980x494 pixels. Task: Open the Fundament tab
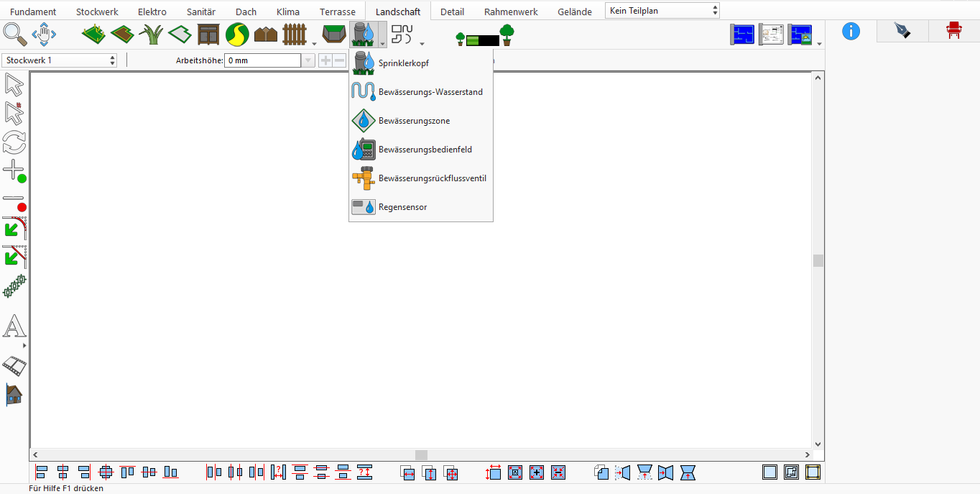point(33,12)
